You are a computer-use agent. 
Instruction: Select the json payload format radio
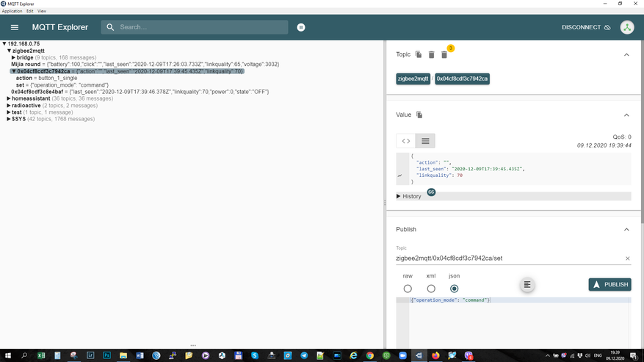point(454,289)
